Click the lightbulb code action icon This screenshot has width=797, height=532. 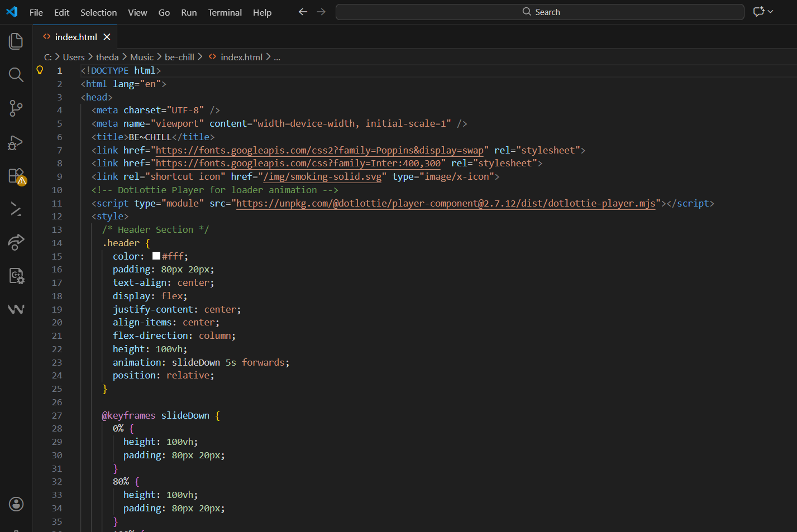[40, 70]
